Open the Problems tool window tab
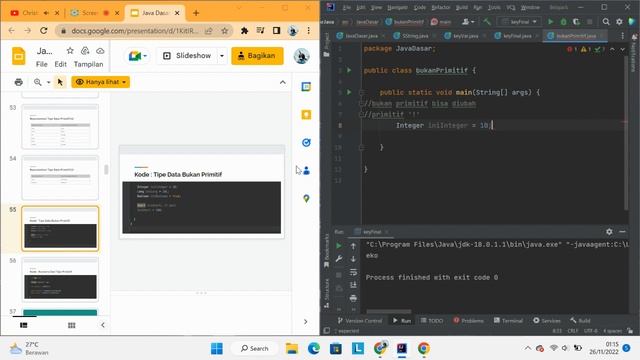Viewport: 640px width, 360px height. point(468,321)
